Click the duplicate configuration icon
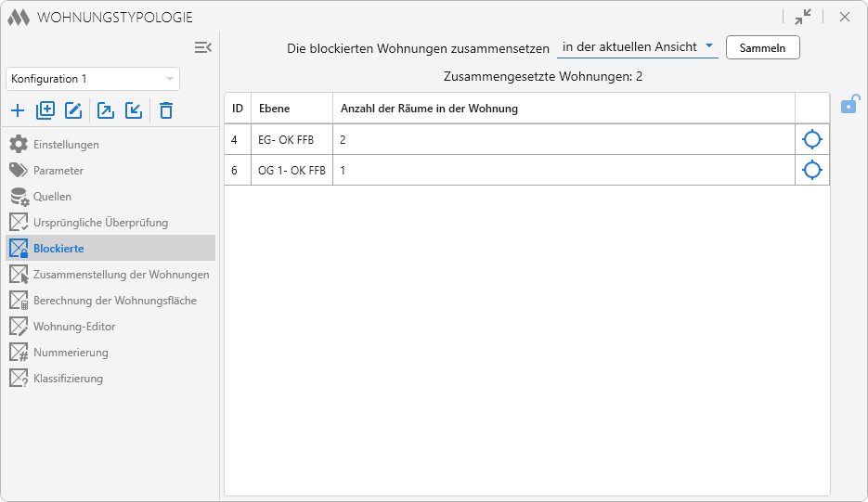This screenshot has width=868, height=502. click(x=45, y=111)
